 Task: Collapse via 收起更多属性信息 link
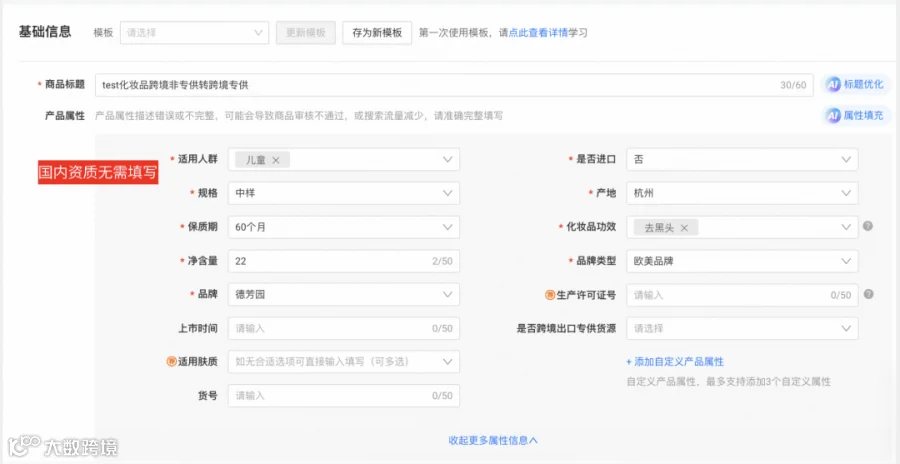click(x=493, y=440)
